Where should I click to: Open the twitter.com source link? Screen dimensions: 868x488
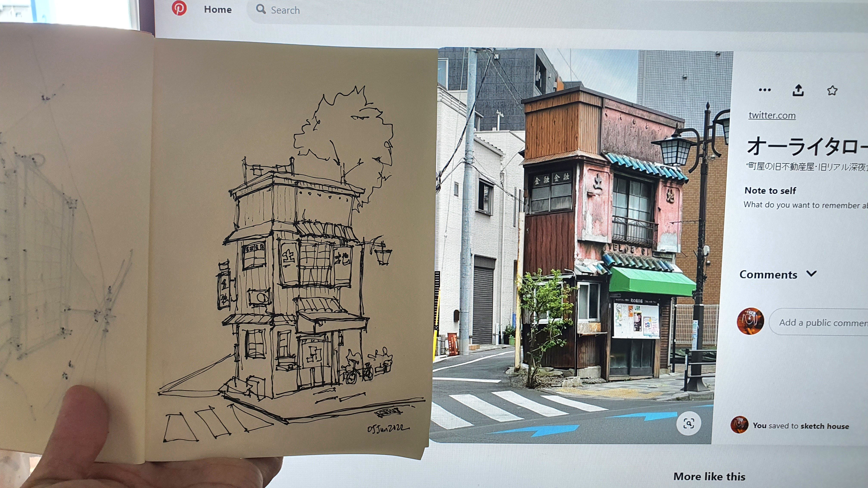(772, 115)
